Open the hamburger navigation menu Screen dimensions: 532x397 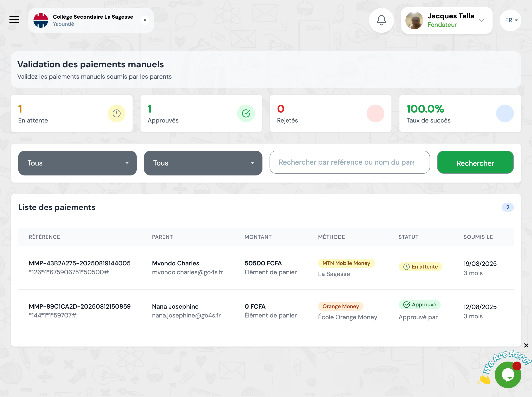coord(14,20)
